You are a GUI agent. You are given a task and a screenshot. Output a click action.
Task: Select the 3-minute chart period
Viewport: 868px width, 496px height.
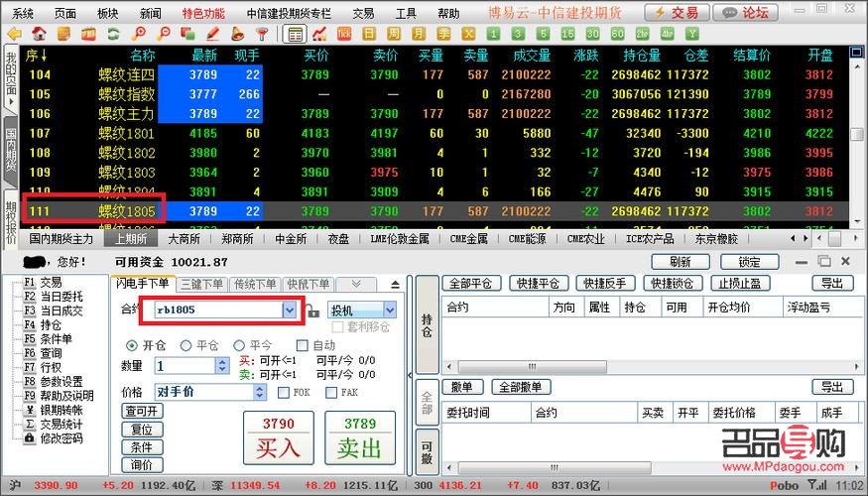click(x=518, y=35)
